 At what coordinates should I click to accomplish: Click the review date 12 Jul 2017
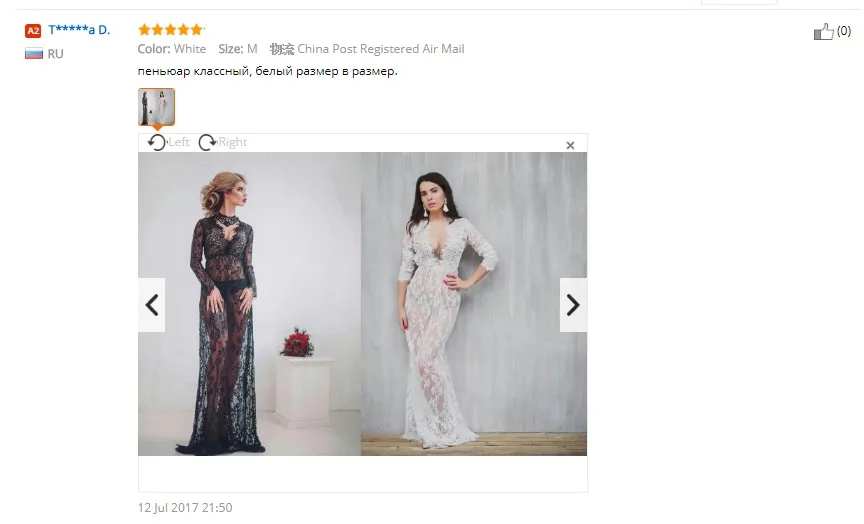click(185, 507)
